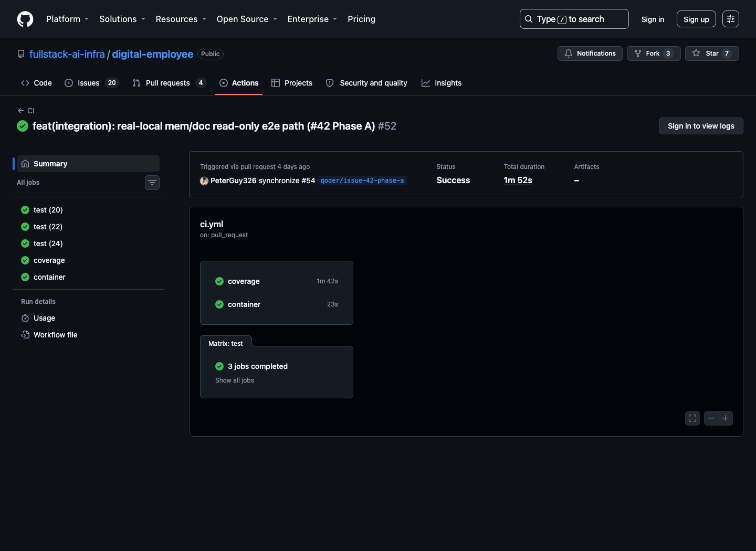This screenshot has height=551, width=756.
Task: Open the Workflow file link
Action: (88, 335)
